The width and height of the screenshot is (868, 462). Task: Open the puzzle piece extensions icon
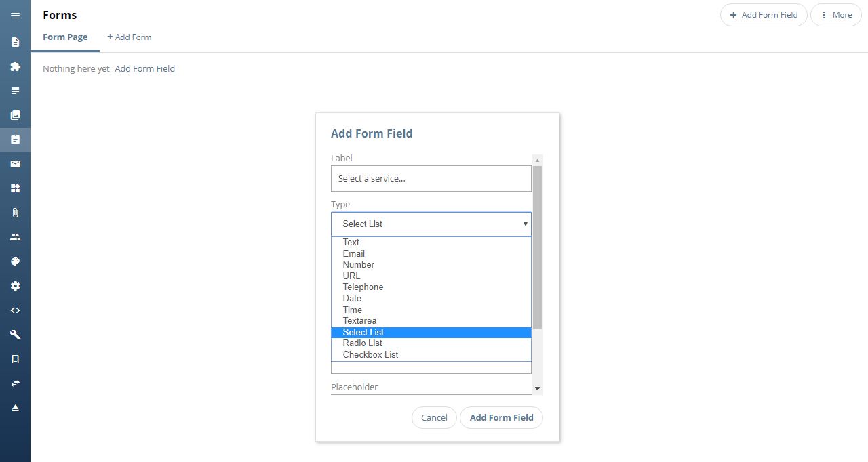click(15, 66)
